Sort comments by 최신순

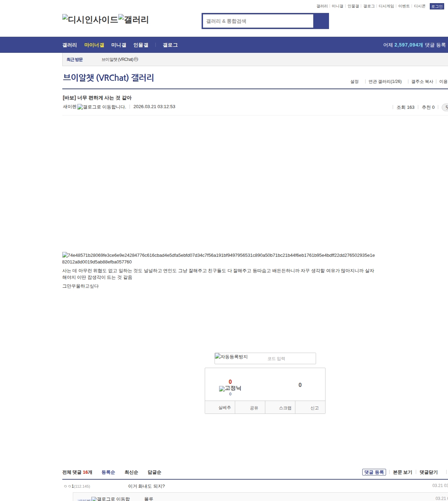131,472
